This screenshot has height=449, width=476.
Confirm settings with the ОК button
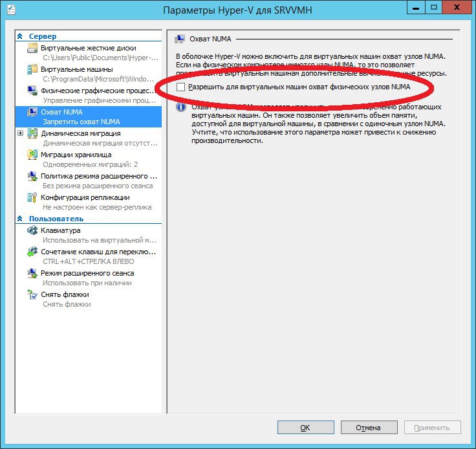click(x=306, y=428)
